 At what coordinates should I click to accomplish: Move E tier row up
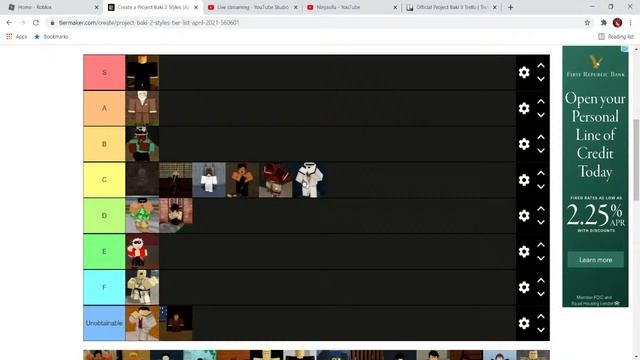point(541,244)
